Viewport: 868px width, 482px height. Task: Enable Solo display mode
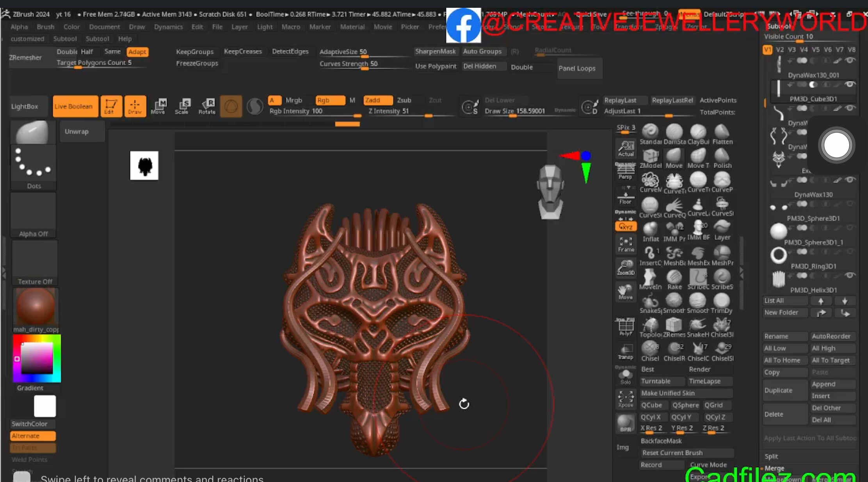pyautogui.click(x=625, y=374)
